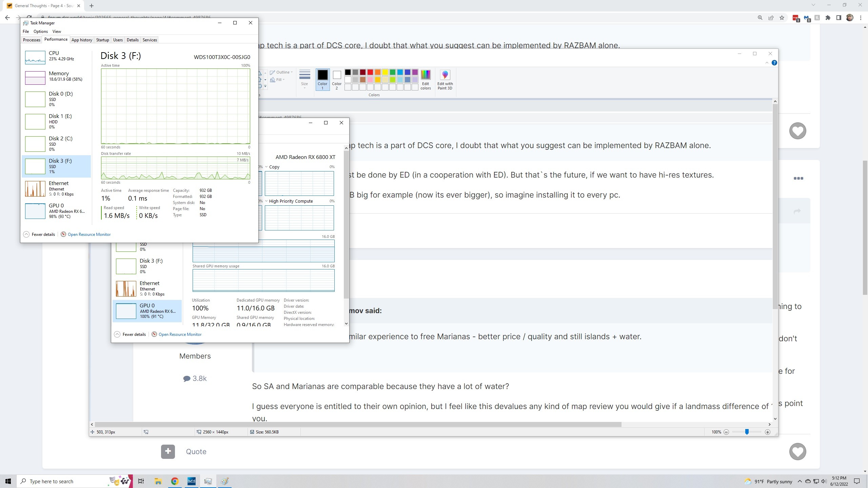
Task: Share this page via Chrome share icon
Action: (771, 18)
